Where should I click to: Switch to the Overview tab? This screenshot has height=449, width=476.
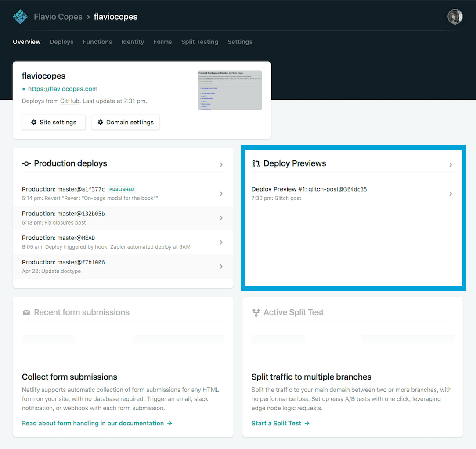(26, 42)
